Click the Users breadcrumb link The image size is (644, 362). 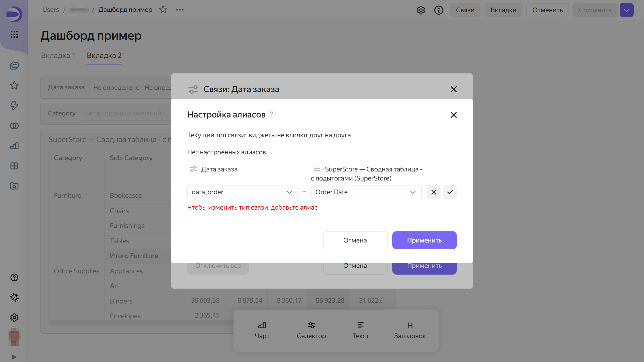(51, 10)
